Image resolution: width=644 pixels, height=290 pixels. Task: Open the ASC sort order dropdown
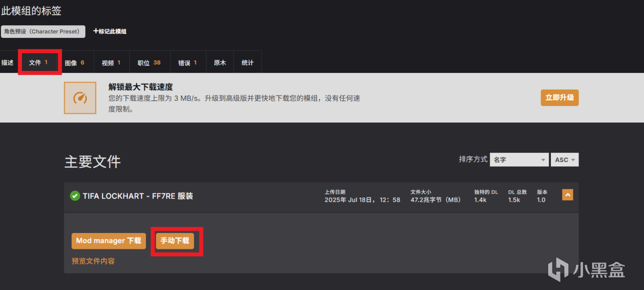564,160
